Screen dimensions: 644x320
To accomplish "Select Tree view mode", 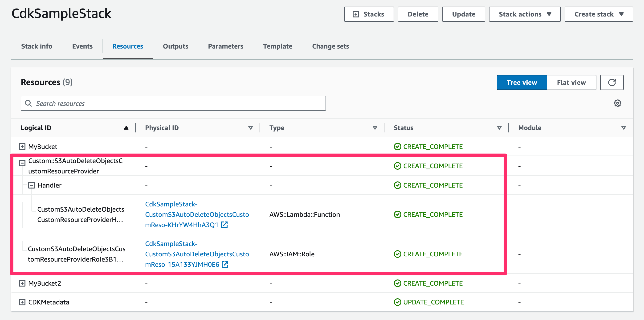I will click(x=522, y=82).
